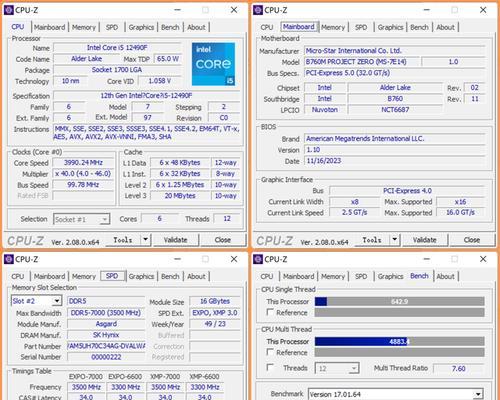Click the Tools button in the Mainboard window
The width and height of the screenshot is (500, 400).
pos(372,240)
